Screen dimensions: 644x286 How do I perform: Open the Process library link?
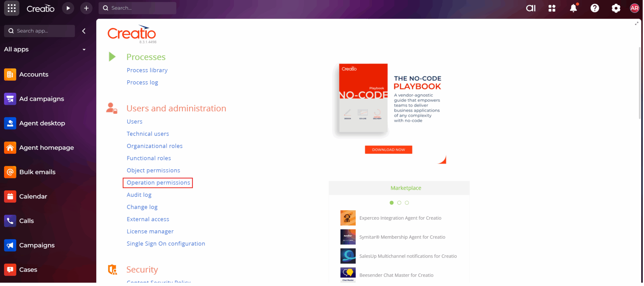tap(147, 70)
